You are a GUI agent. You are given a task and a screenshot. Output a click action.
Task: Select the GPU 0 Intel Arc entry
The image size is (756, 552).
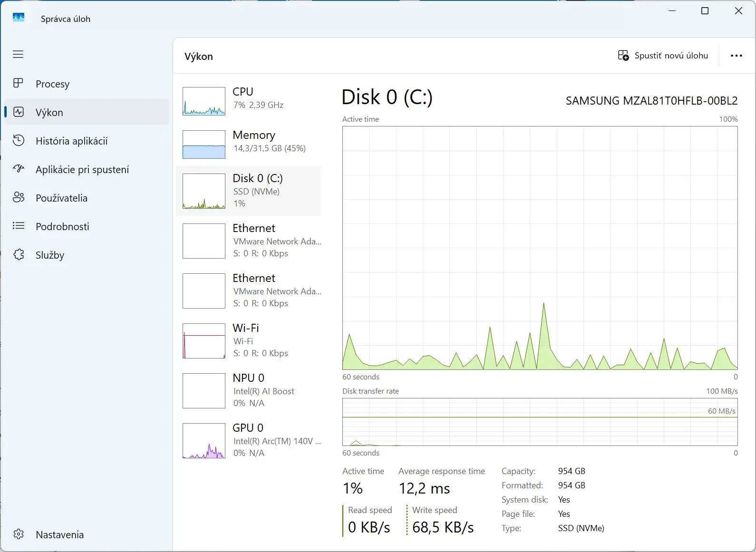(249, 440)
